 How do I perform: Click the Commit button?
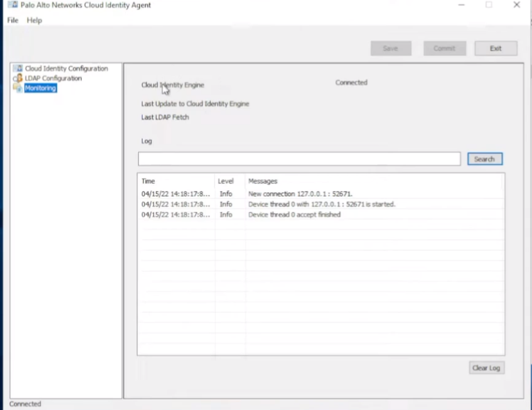pyautogui.click(x=445, y=49)
